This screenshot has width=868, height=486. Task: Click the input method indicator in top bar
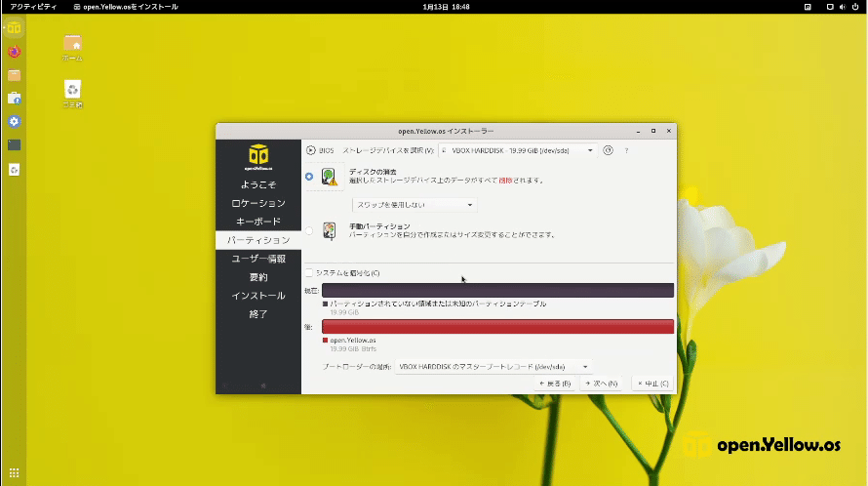click(808, 7)
